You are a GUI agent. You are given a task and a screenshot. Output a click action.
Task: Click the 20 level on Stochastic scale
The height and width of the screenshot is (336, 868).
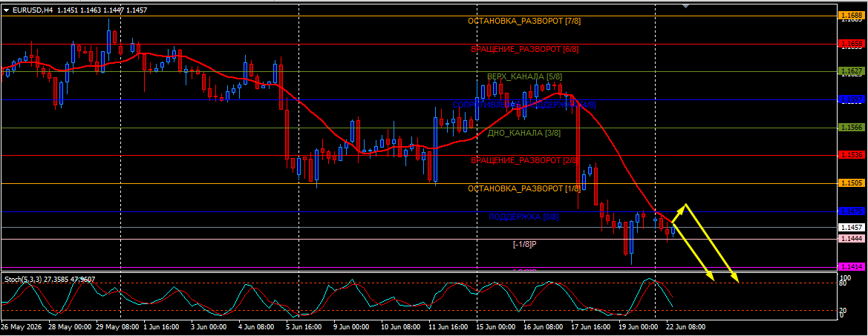coord(843,311)
